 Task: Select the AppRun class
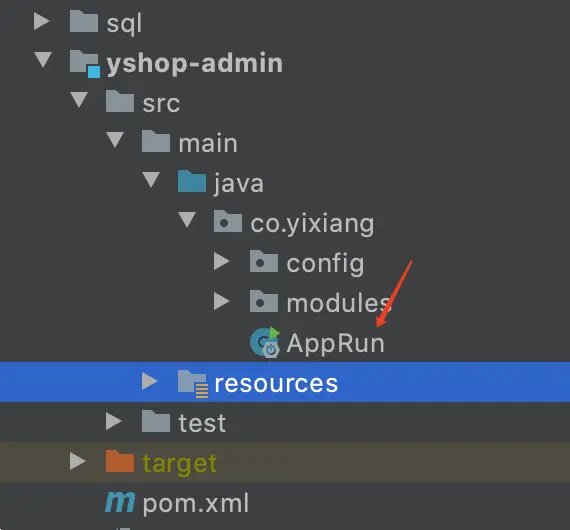pyautogui.click(x=335, y=343)
